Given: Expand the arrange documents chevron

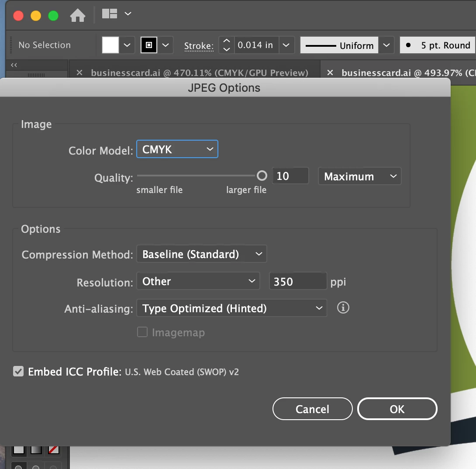Looking at the screenshot, I should 128,14.
